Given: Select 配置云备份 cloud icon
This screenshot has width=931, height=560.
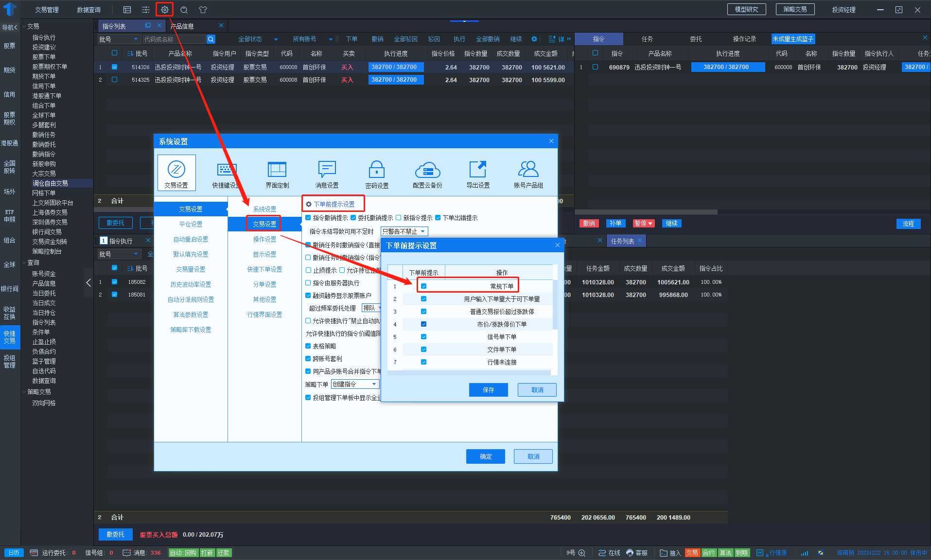Looking at the screenshot, I should (427, 174).
